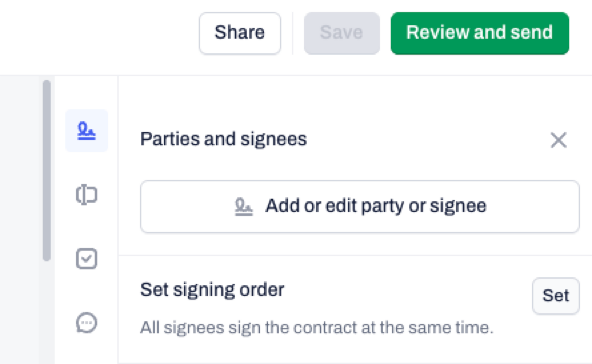Open the comments speech bubble icon
592x364 pixels.
click(x=86, y=323)
